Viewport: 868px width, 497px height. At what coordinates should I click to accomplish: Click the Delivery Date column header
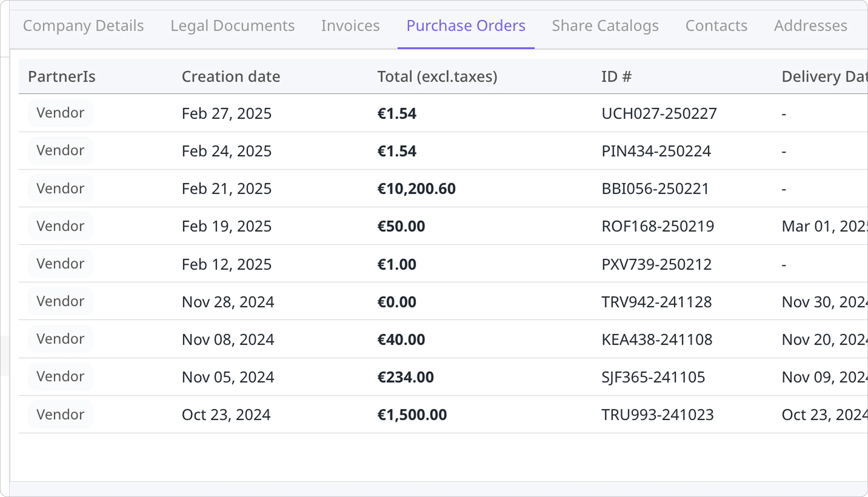coord(824,76)
